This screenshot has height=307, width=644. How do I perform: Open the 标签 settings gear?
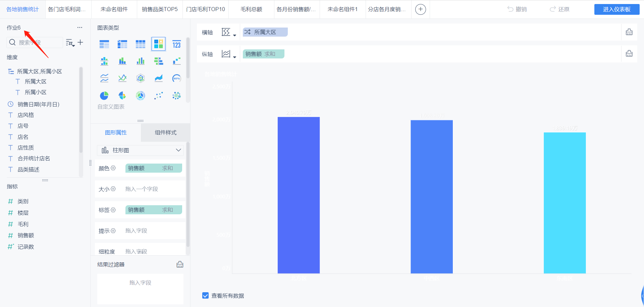click(x=113, y=210)
